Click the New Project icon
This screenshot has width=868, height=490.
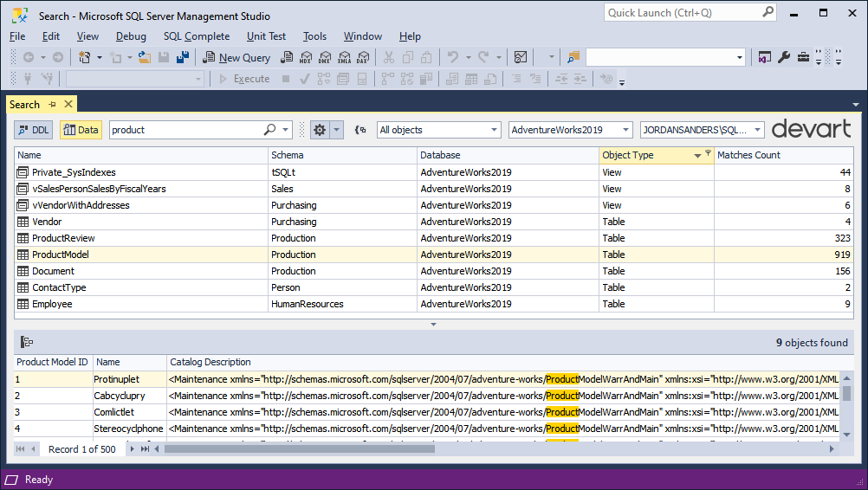85,57
